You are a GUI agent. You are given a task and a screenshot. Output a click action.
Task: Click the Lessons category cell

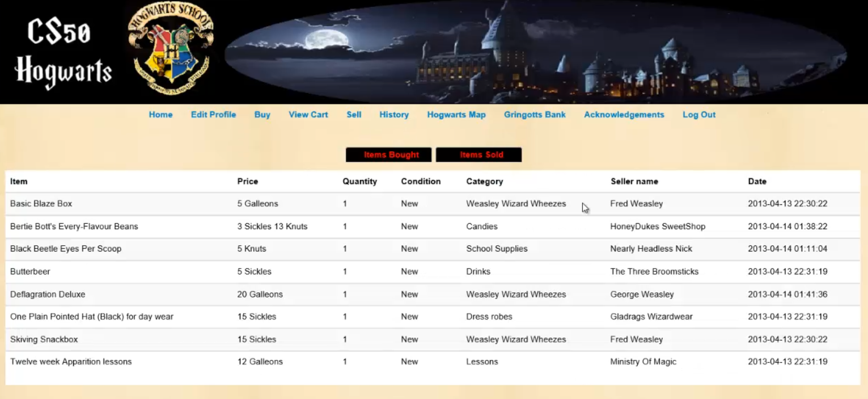pyautogui.click(x=482, y=362)
